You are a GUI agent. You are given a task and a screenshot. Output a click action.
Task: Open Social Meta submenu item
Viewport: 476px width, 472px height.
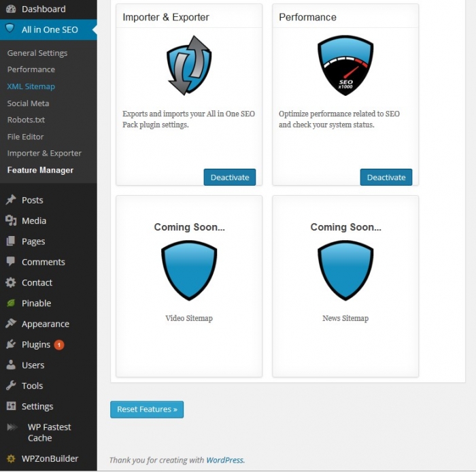28,103
